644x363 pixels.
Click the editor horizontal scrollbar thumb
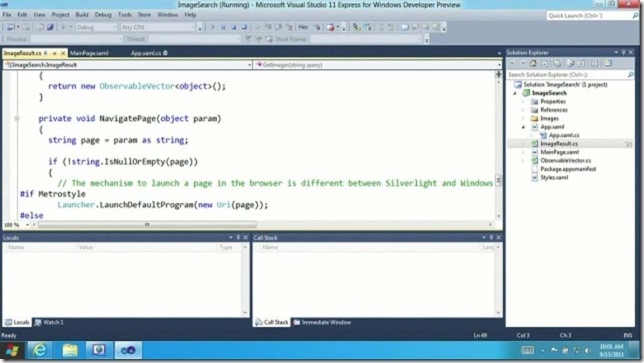pyautogui.click(x=147, y=225)
